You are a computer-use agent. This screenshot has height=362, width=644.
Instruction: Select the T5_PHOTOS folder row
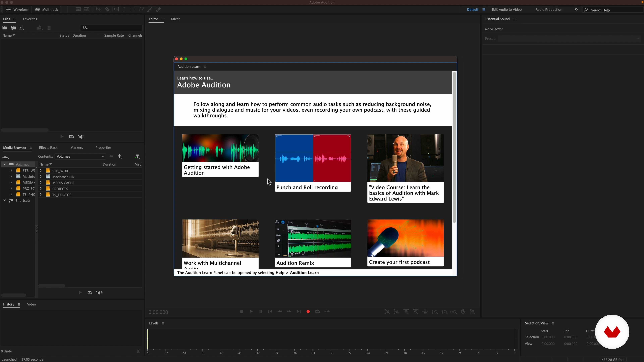click(x=90, y=195)
